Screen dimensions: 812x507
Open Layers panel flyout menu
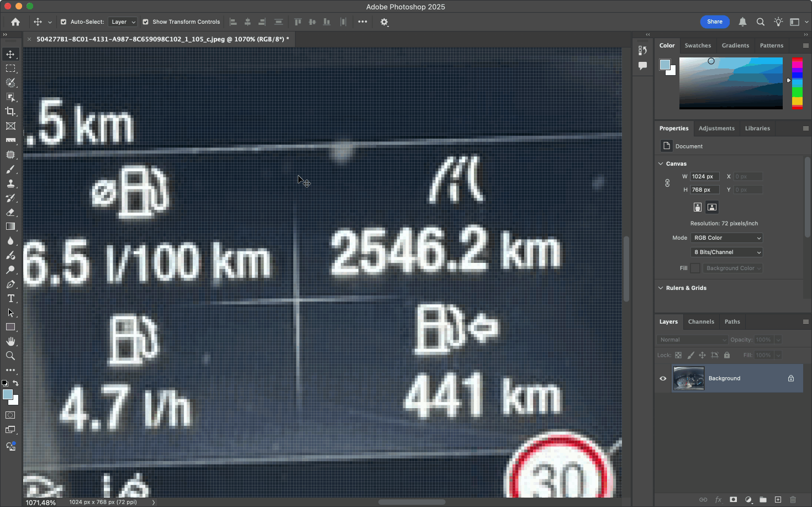pos(805,321)
